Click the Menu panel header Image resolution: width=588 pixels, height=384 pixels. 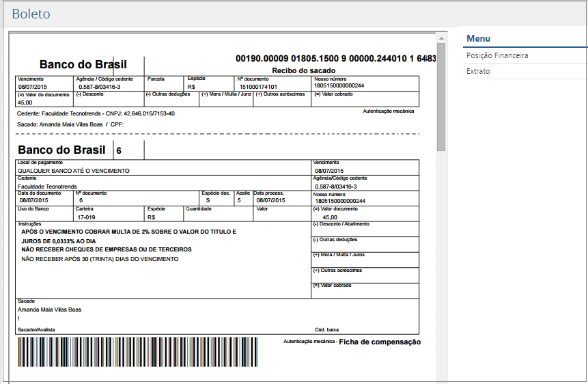click(x=479, y=39)
